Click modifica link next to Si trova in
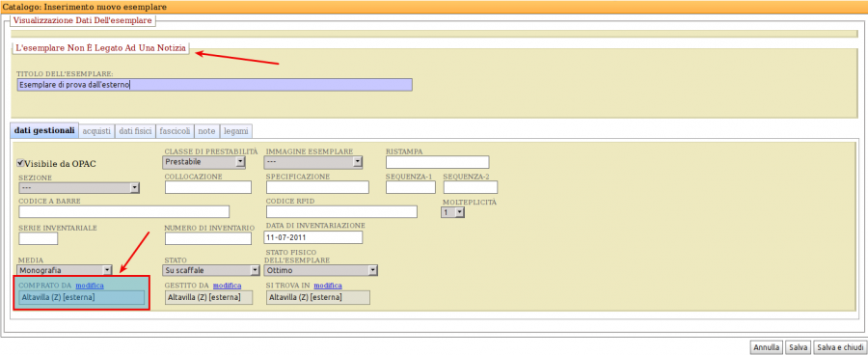The image size is (868, 355). (328, 286)
